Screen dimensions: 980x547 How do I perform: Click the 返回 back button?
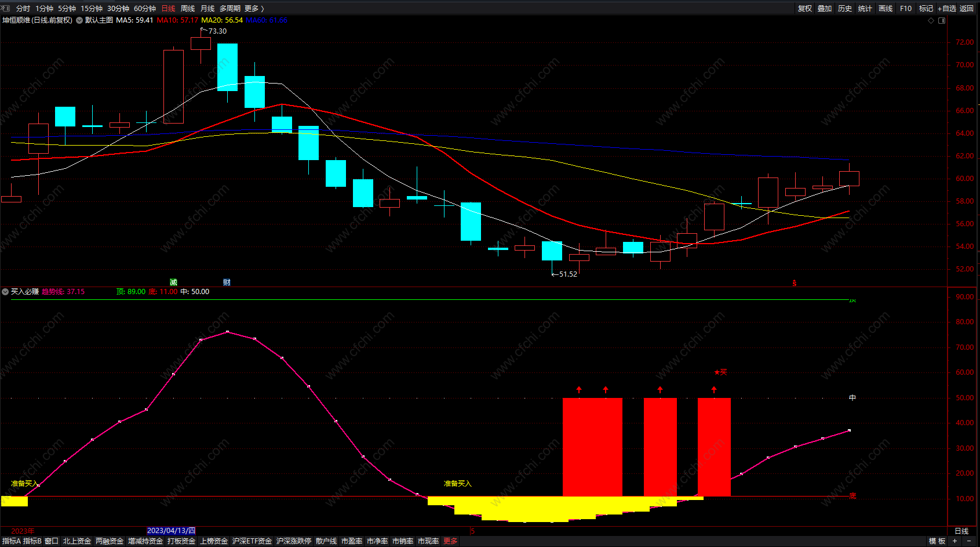click(x=967, y=9)
